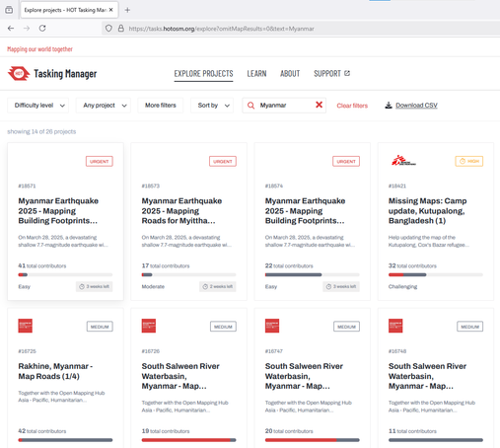Click the HIGH priority badge on project #18421

pyautogui.click(x=469, y=161)
